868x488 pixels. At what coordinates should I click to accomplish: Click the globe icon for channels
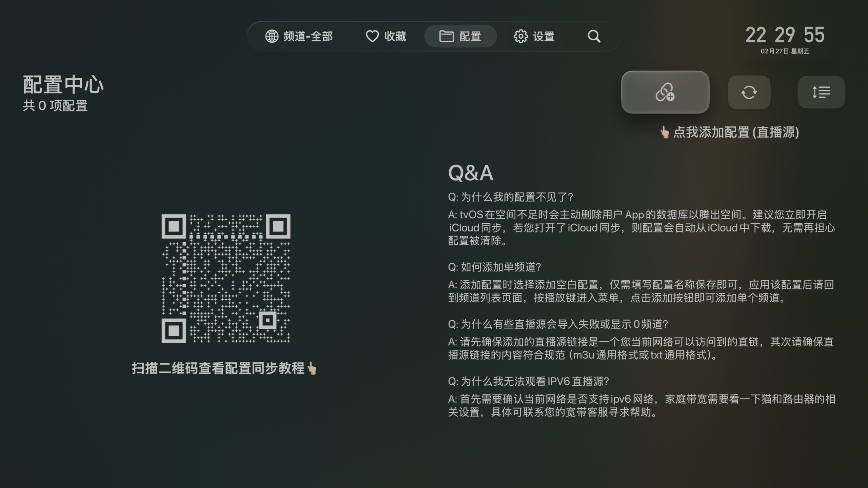pyautogui.click(x=272, y=36)
